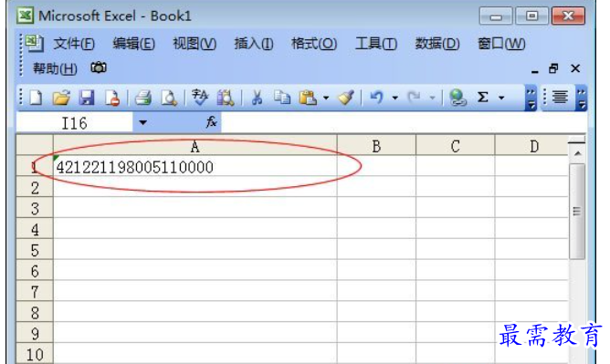Image resolution: width=610 pixels, height=364 pixels.
Task: Paste from clipboard icon
Action: tap(308, 98)
